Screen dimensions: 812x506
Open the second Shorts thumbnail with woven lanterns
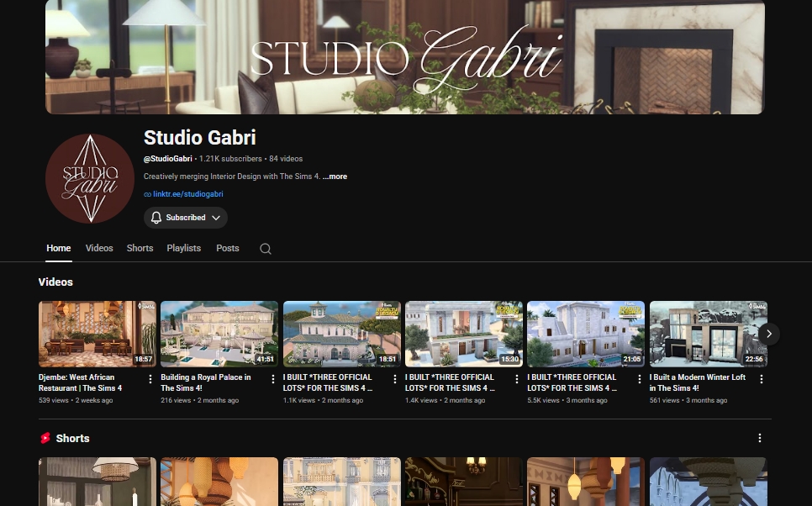point(219,482)
